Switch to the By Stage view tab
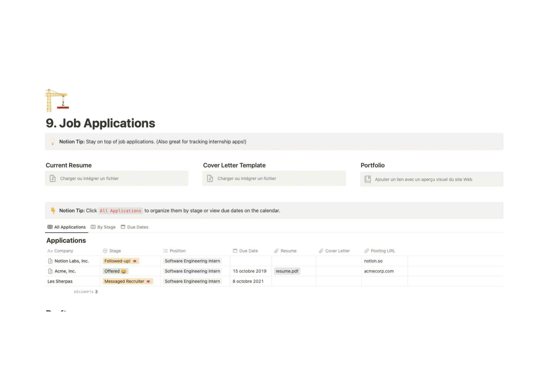The image size is (555, 392). [103, 227]
